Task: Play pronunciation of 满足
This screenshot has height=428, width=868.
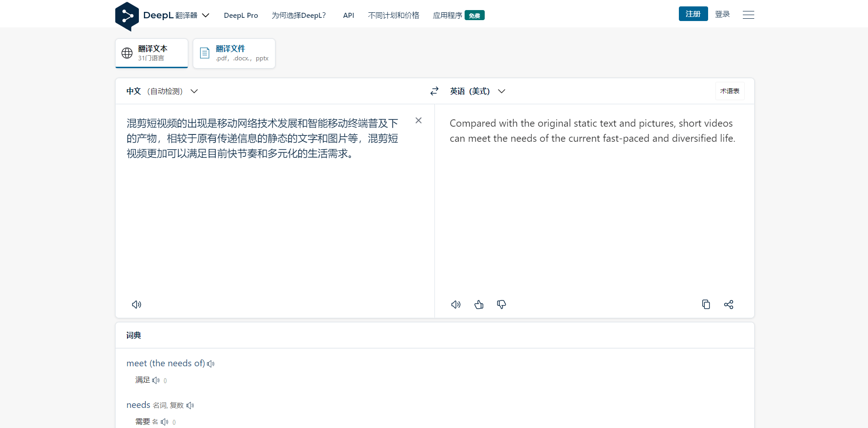Action: tap(156, 380)
